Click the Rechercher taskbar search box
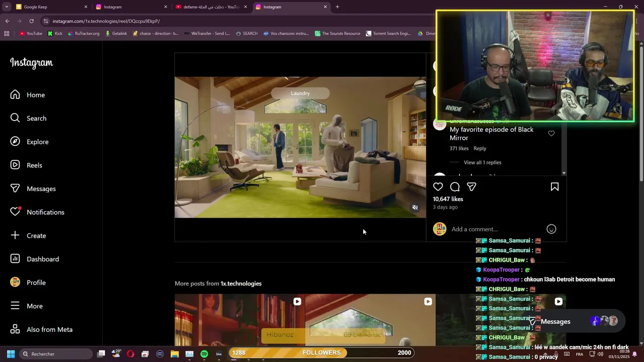644x362 pixels. coord(56,354)
